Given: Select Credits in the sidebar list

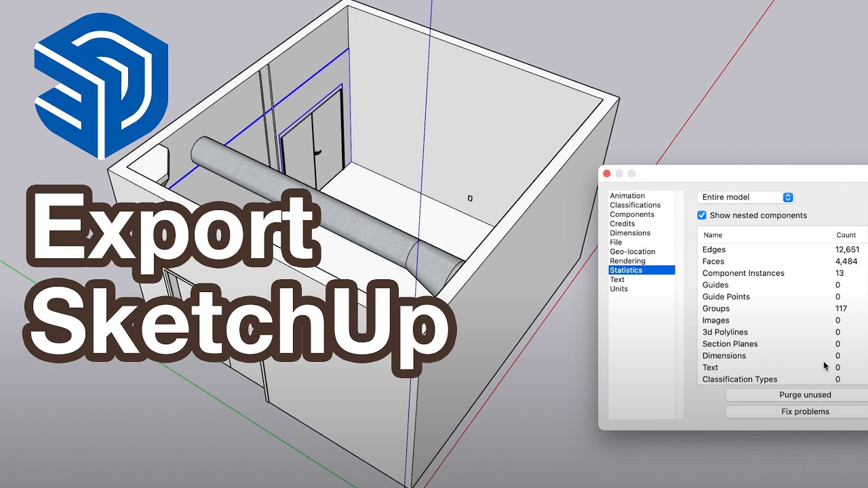Looking at the screenshot, I should pyautogui.click(x=623, y=224).
